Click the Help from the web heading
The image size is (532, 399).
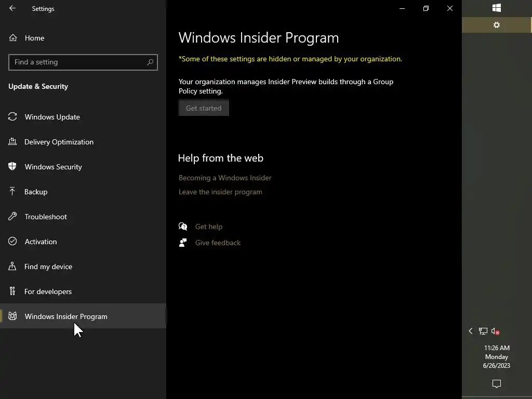tap(220, 158)
